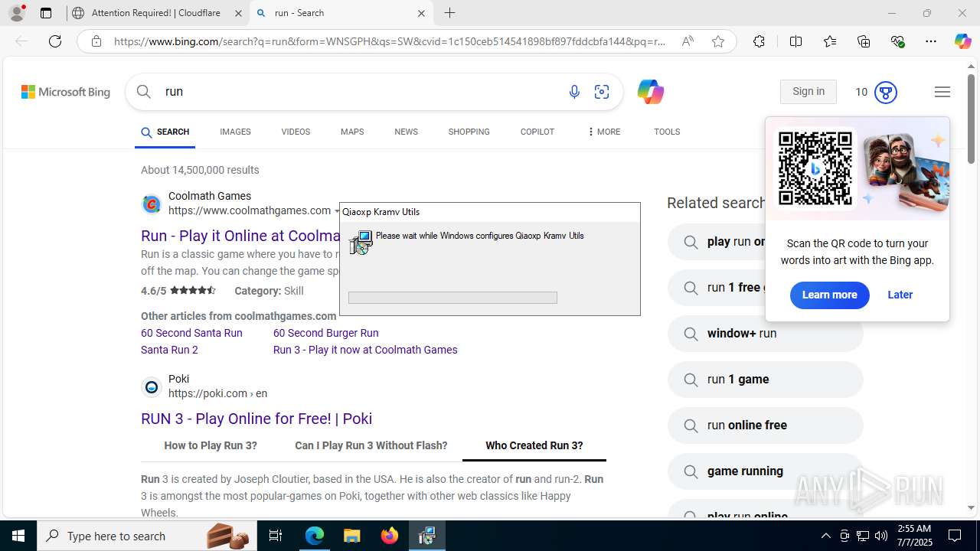
Task: Click the browser address bar URL
Action: click(x=390, y=41)
